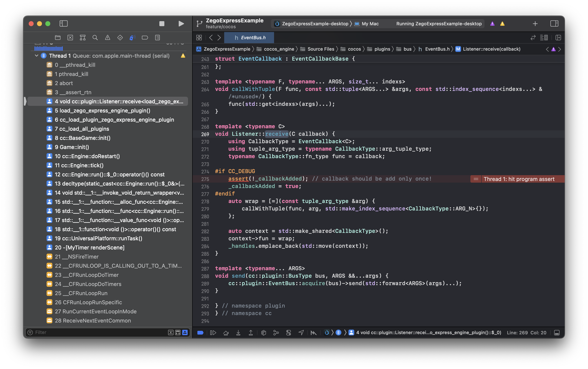
Task: Open the Find navigator with the magnifying glass
Action: coord(95,38)
